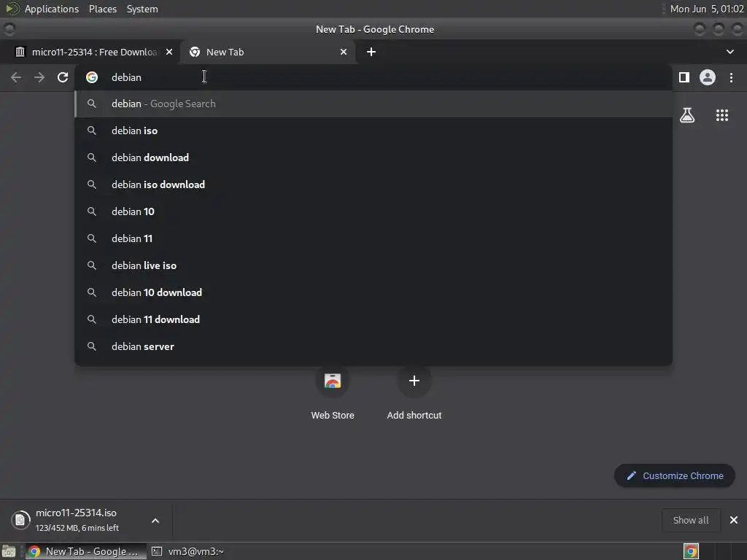747x560 pixels.
Task: Click Customize Chrome button
Action: [675, 475]
